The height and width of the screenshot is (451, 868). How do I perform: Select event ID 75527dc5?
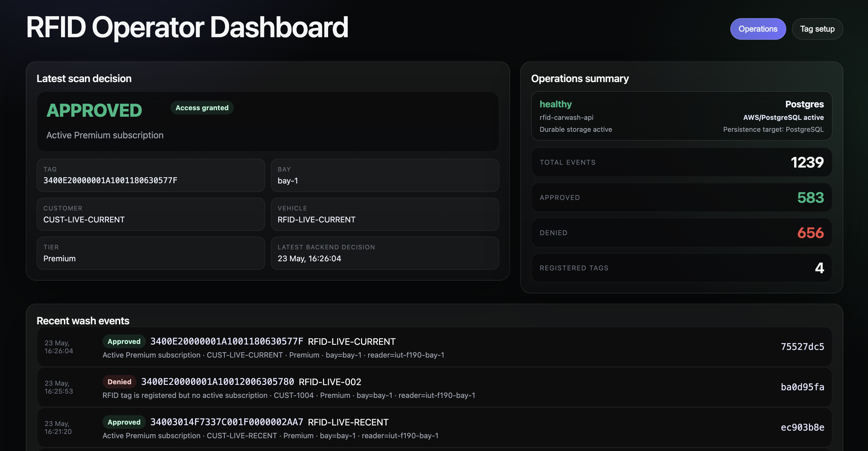(x=802, y=347)
